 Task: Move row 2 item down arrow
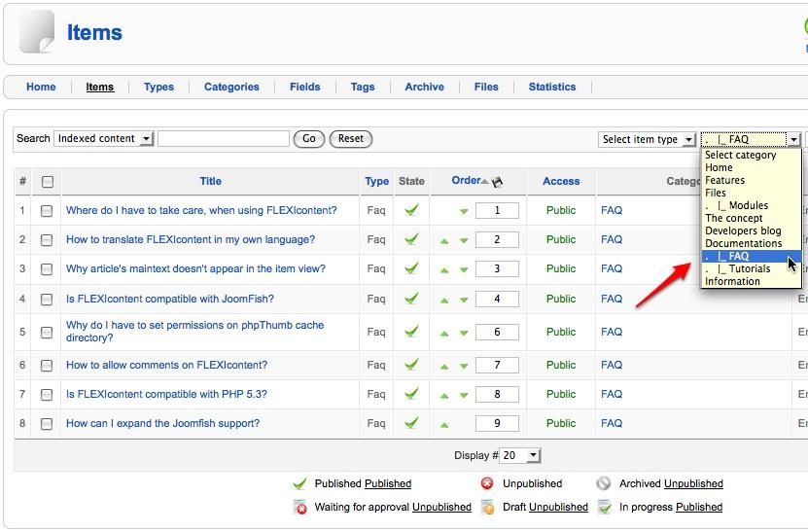pos(464,241)
